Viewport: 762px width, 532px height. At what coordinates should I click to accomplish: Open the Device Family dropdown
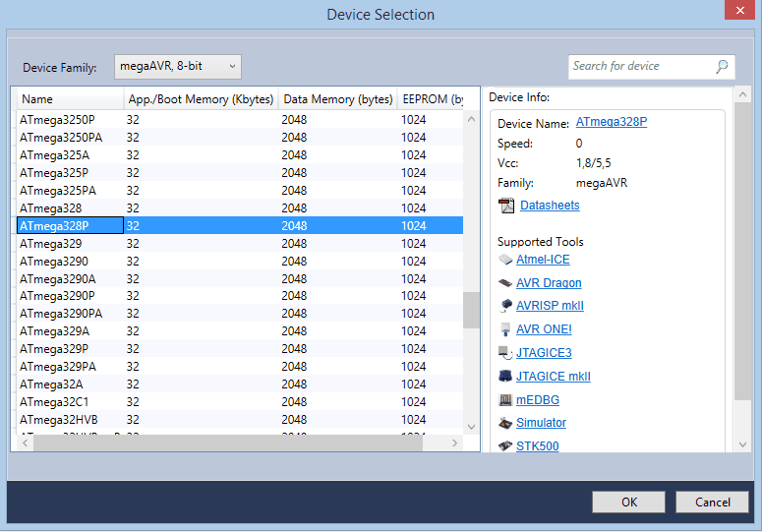coord(178,67)
